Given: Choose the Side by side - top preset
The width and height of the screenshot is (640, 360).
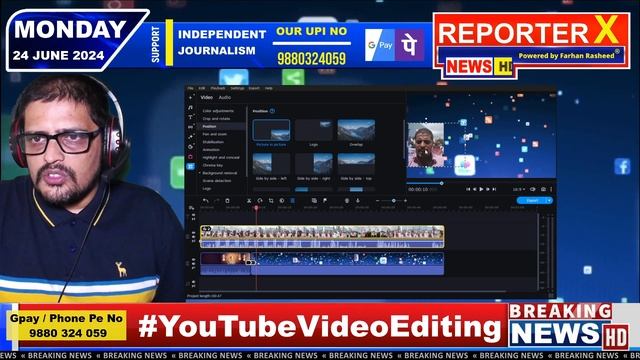Looking at the screenshot, I should click(356, 164).
